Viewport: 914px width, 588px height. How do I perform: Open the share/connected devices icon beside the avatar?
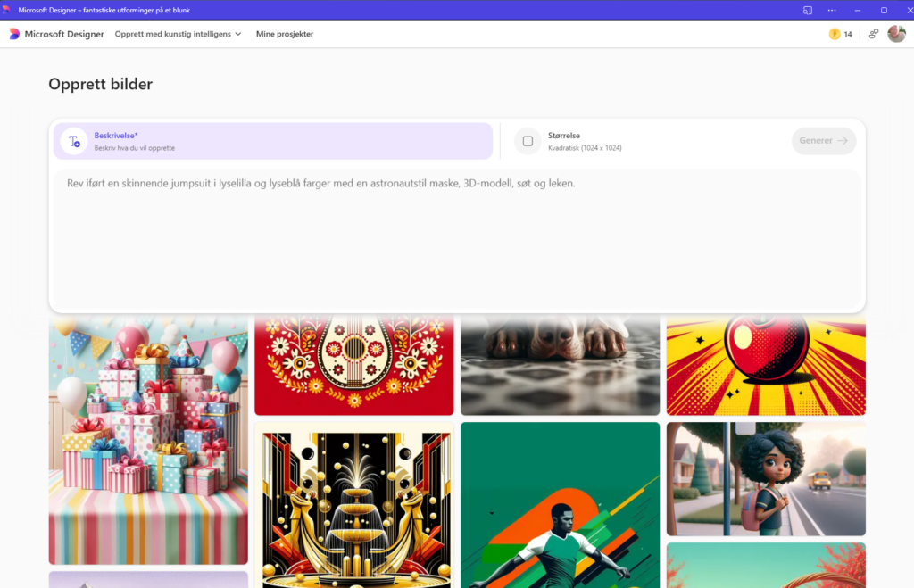[873, 34]
